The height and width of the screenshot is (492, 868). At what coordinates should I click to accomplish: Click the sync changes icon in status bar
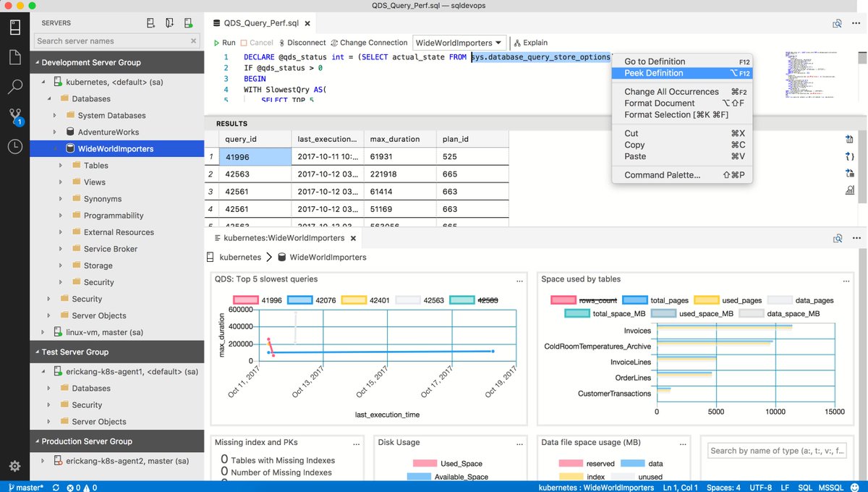coord(56,487)
